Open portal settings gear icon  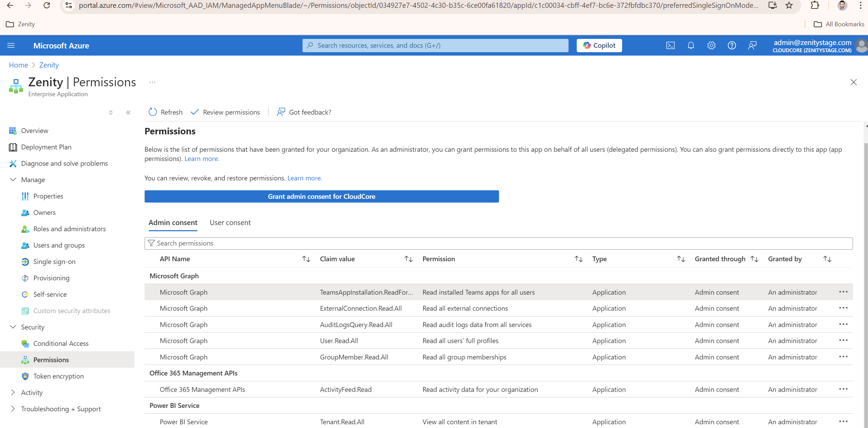pos(711,45)
